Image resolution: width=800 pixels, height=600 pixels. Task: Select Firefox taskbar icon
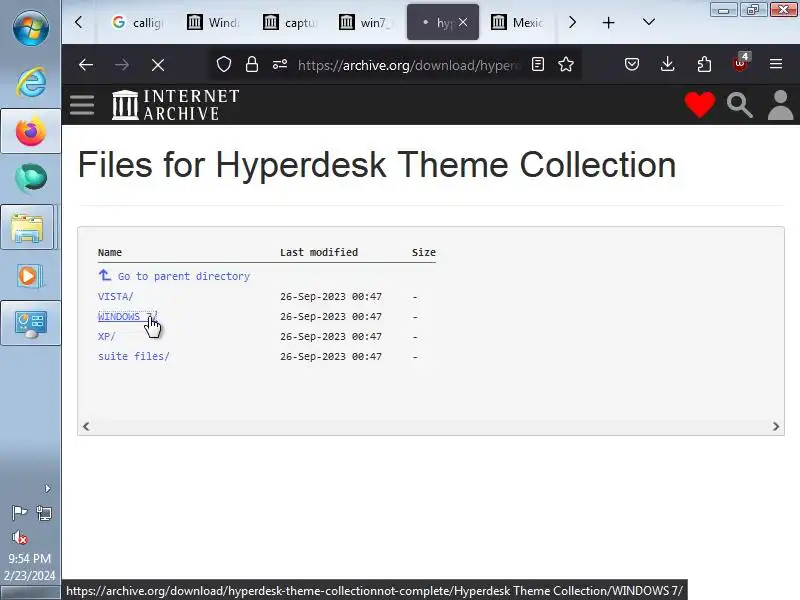pyautogui.click(x=31, y=132)
